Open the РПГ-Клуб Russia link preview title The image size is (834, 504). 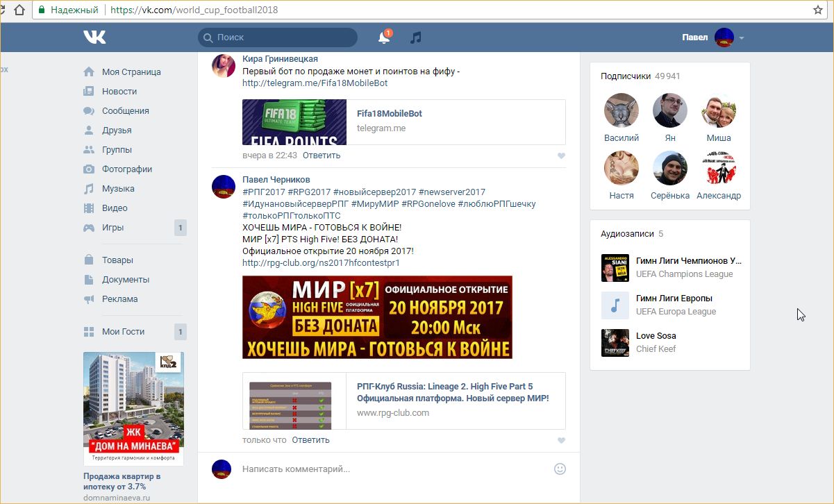tap(453, 393)
